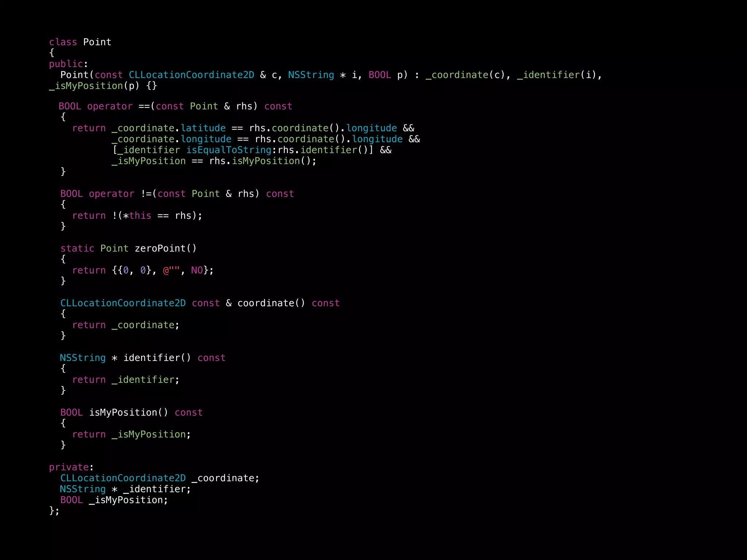Click 'CLLocationCoordinate2D _coordinate;' member declaration
747x560 pixels.
[x=160, y=478]
